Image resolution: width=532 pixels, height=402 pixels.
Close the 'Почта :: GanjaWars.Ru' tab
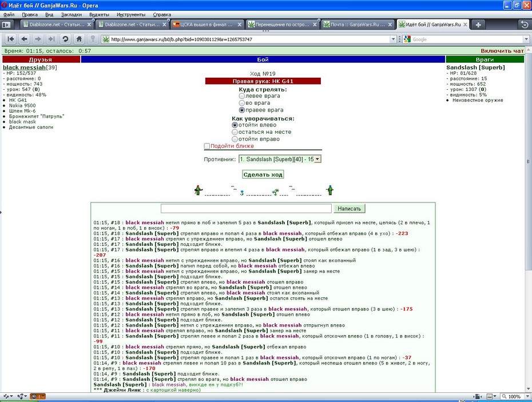[390, 25]
